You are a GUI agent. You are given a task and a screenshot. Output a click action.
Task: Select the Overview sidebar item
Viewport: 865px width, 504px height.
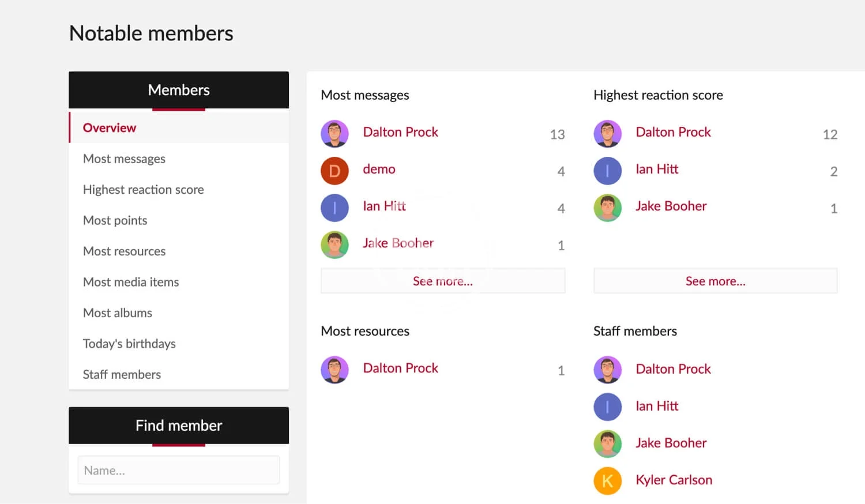[110, 127]
